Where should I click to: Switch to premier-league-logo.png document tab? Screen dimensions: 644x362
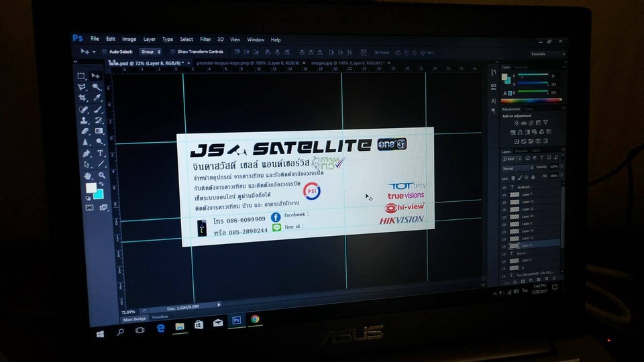(248, 63)
